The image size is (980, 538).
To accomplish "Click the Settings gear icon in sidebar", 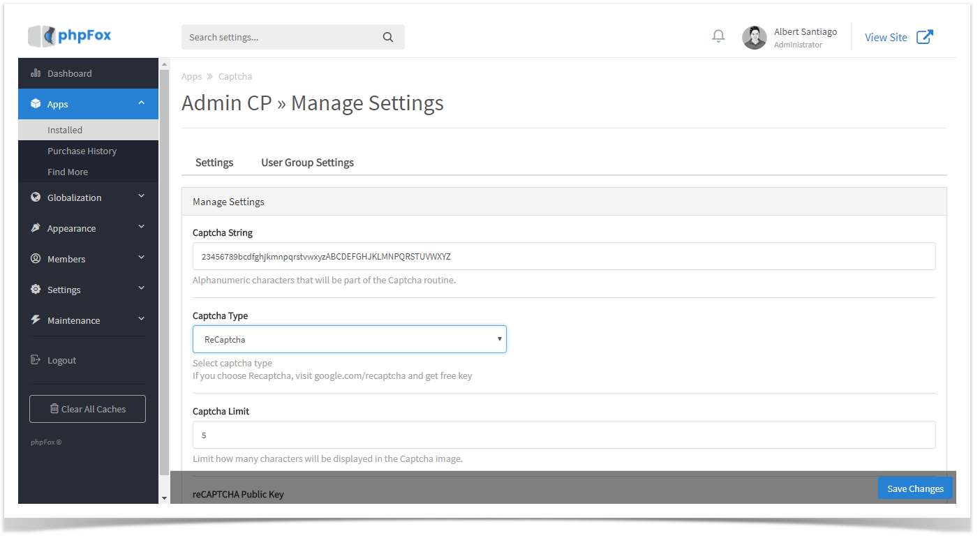I will coord(36,290).
